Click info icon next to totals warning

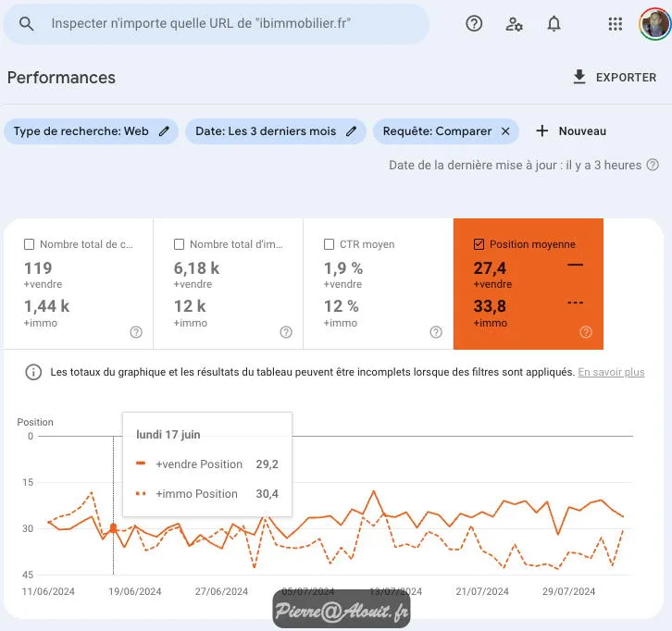(x=33, y=372)
